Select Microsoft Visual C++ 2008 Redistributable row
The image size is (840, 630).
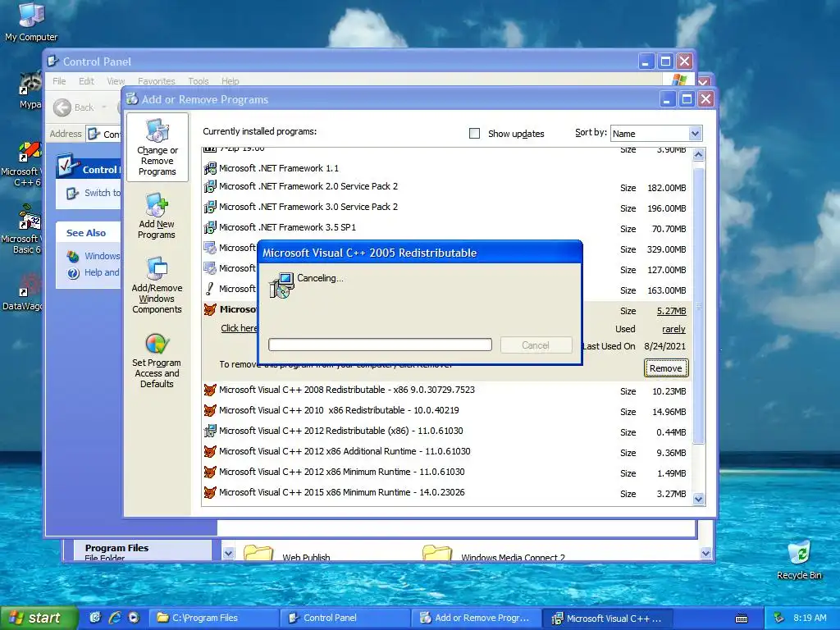447,390
